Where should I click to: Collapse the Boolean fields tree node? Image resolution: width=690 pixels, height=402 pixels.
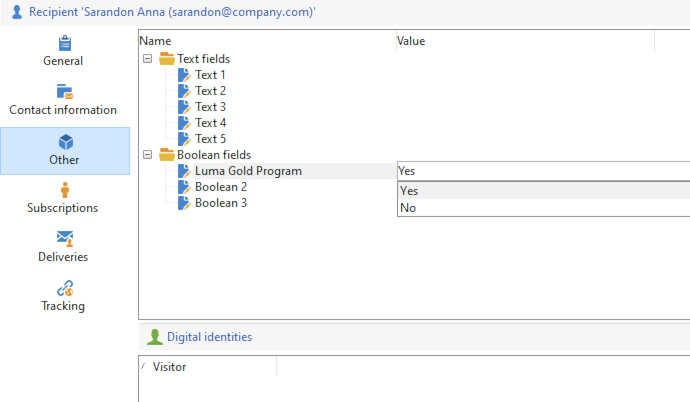click(148, 155)
